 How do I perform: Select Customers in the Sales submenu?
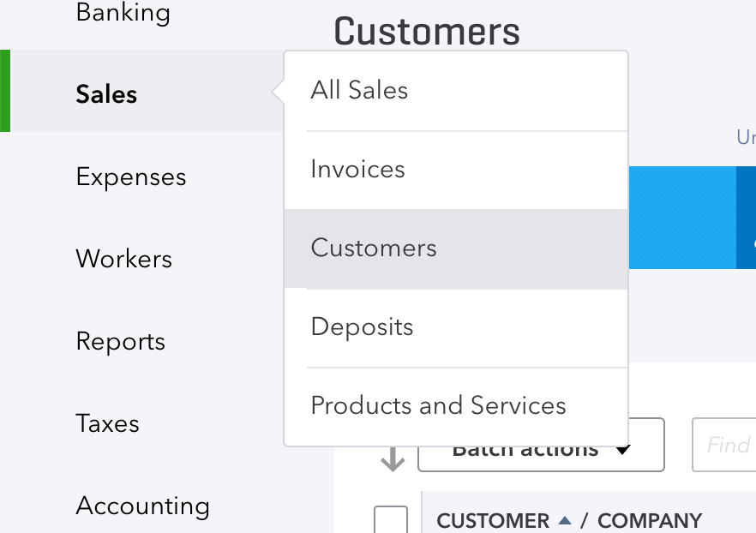[x=373, y=248]
